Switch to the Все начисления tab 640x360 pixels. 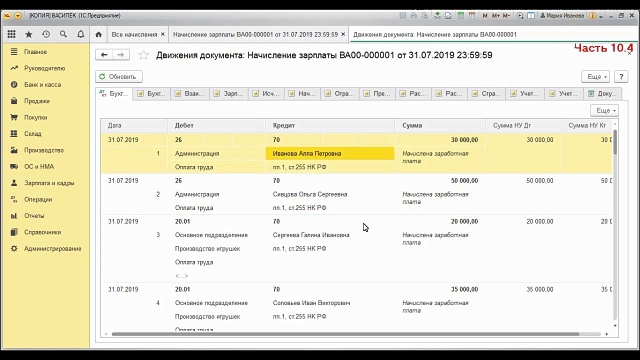tap(134, 35)
